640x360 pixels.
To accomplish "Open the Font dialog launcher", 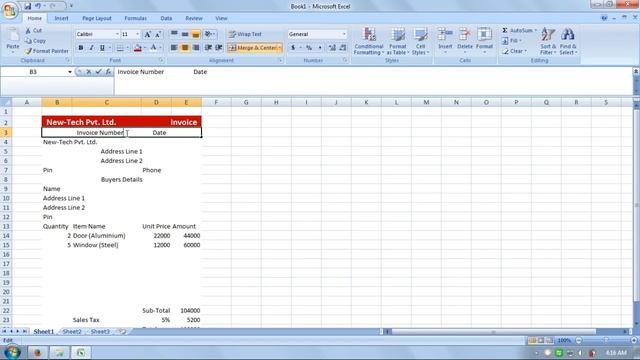I will (162, 60).
